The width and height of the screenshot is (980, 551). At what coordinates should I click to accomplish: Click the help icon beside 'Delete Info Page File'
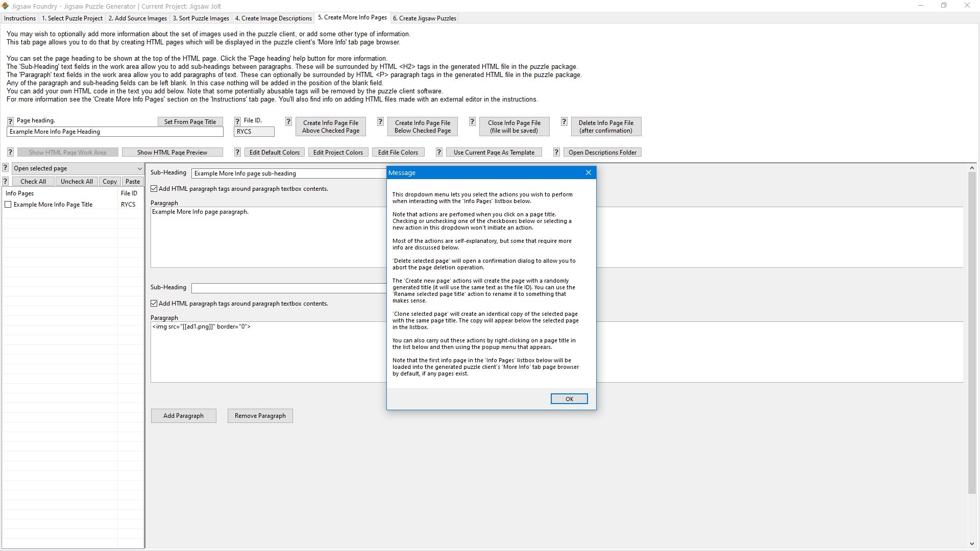click(x=564, y=122)
